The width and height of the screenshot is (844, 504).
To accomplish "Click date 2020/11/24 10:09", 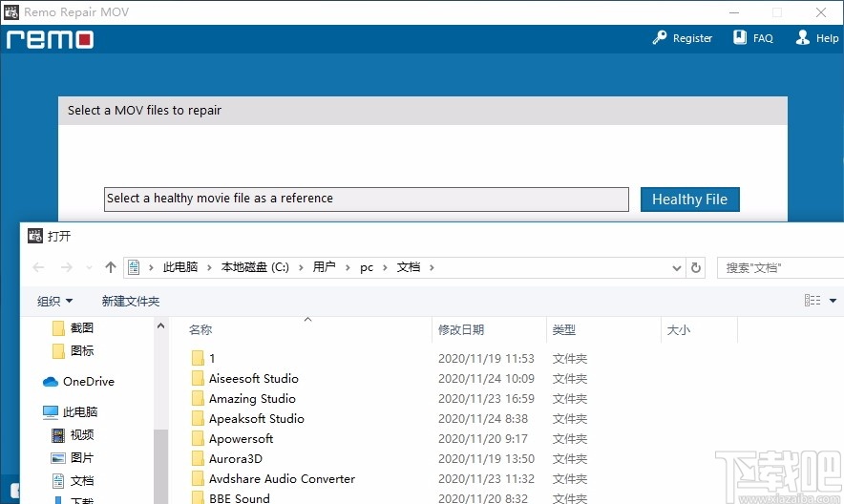I will [x=486, y=379].
